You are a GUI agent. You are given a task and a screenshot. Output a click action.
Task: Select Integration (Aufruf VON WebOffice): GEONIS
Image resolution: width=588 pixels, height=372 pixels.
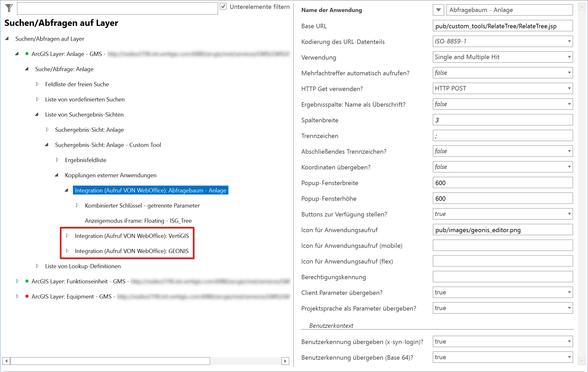point(132,251)
